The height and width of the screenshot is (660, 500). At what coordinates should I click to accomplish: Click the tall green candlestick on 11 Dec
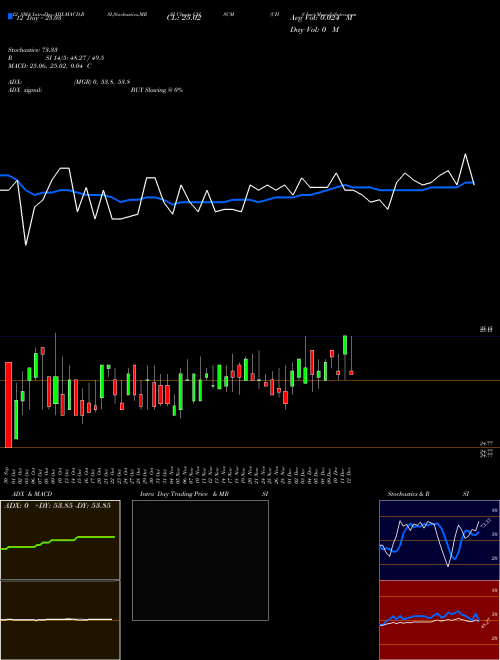point(345,345)
